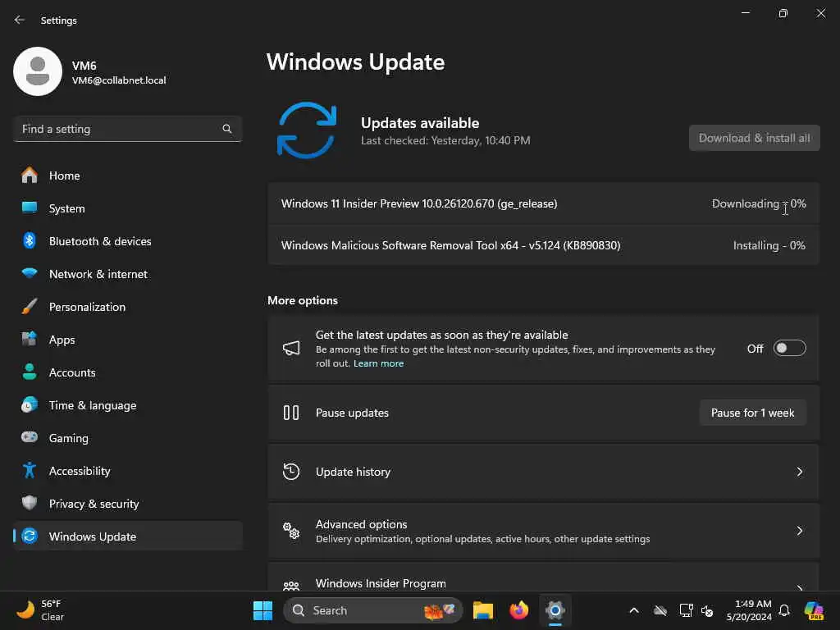Click the network status icon in system tray
Viewport: 840px width, 630px height.
click(686, 610)
